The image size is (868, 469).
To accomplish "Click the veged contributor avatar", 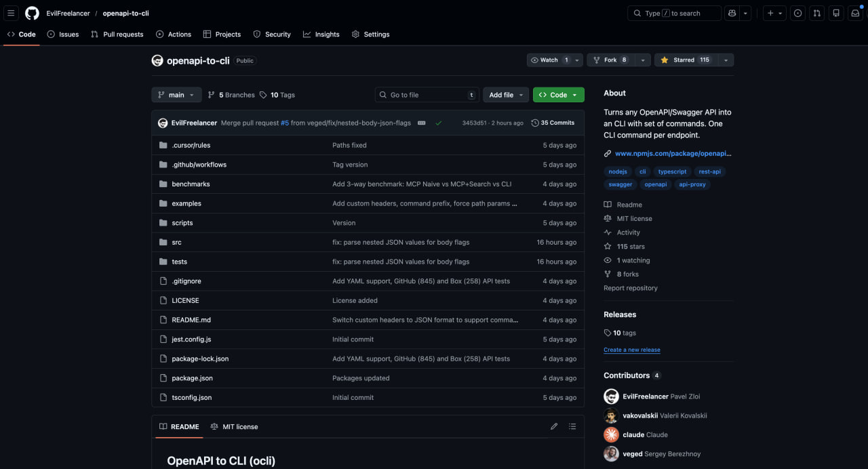I will tap(611, 453).
